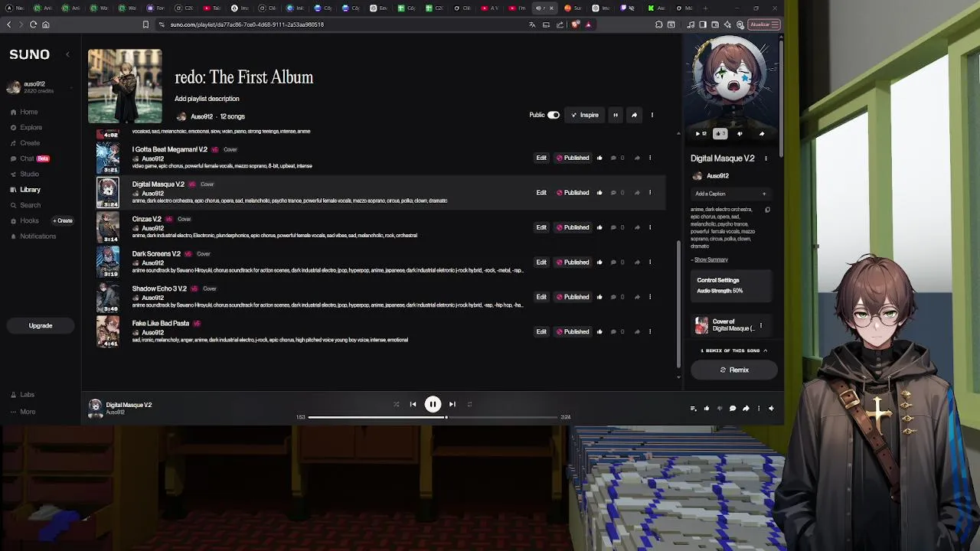Image resolution: width=980 pixels, height=551 pixels.
Task: Share the playlist via header arrow icon
Action: (634, 115)
